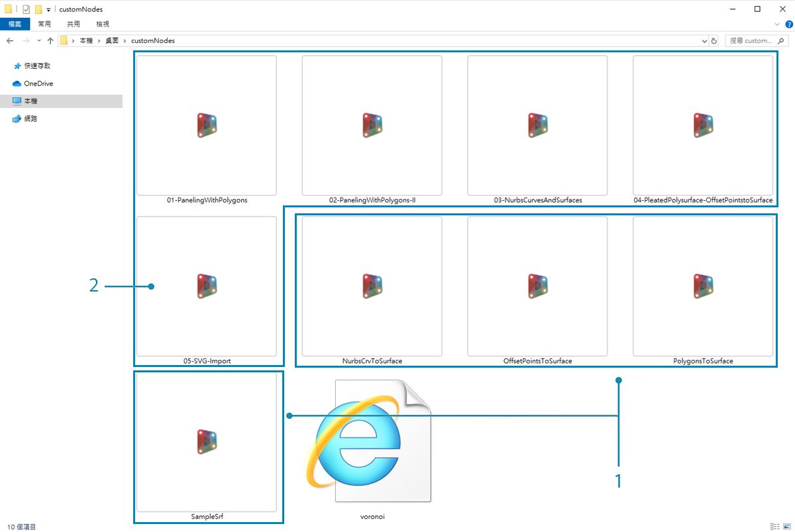795x532 pixels.
Task: Open the 檢視 ribbon tab
Action: pos(102,24)
